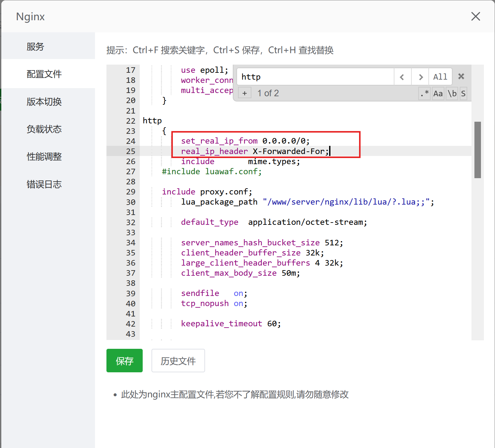Click the http keyword on line 22
495x448 pixels.
pos(152,121)
